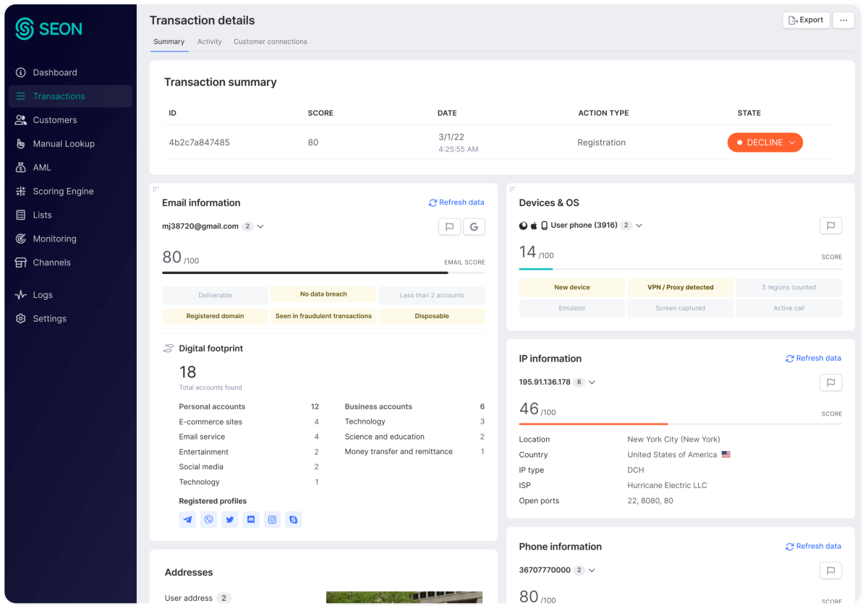This screenshot has height=608, width=868.
Task: Refresh data for Email information
Action: pyautogui.click(x=456, y=202)
